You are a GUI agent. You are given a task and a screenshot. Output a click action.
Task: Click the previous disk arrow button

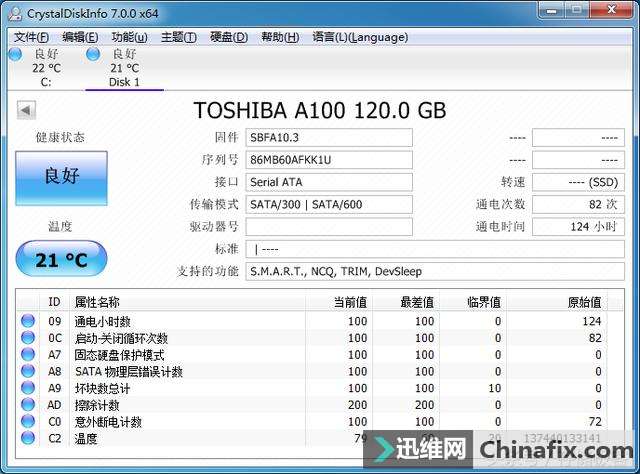26,110
